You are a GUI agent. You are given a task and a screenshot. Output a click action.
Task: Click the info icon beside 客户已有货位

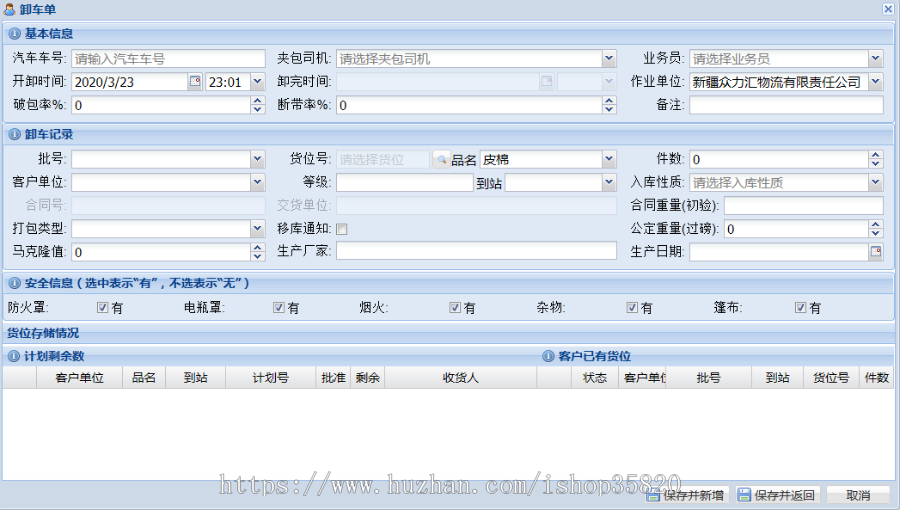pos(548,357)
